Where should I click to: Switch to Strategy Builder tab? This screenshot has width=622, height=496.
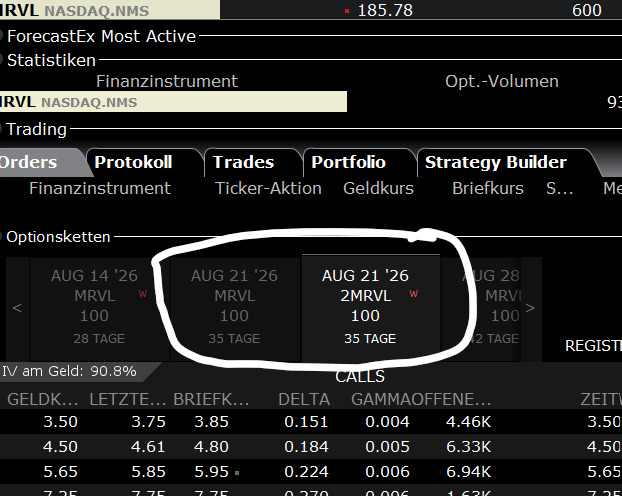(496, 162)
